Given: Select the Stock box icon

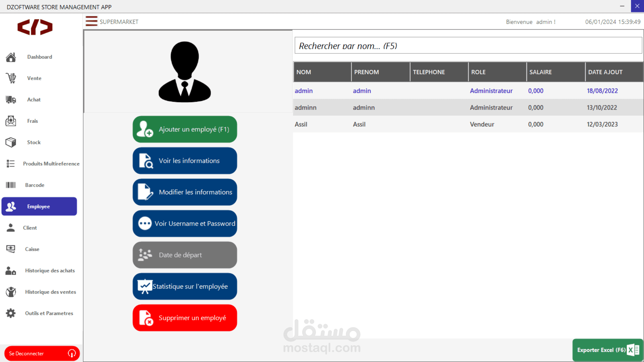Looking at the screenshot, I should tap(11, 142).
